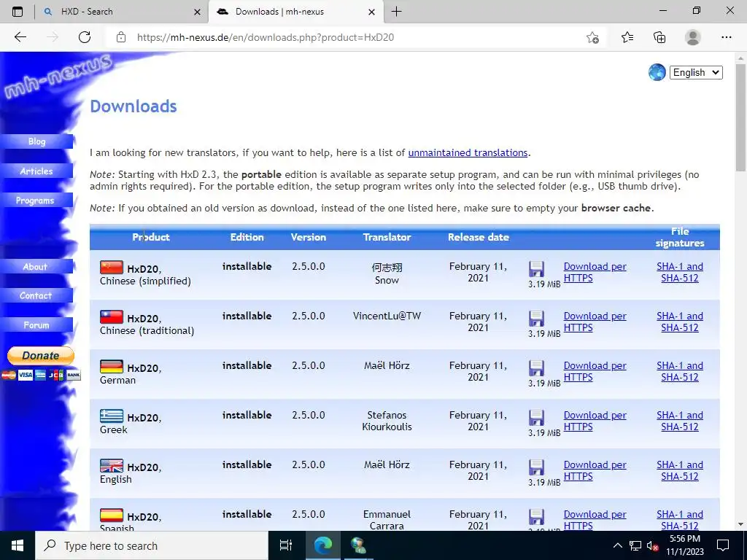Viewport: 747px width, 560px height.
Task: Open the Collections icon in toolbar
Action: (659, 37)
